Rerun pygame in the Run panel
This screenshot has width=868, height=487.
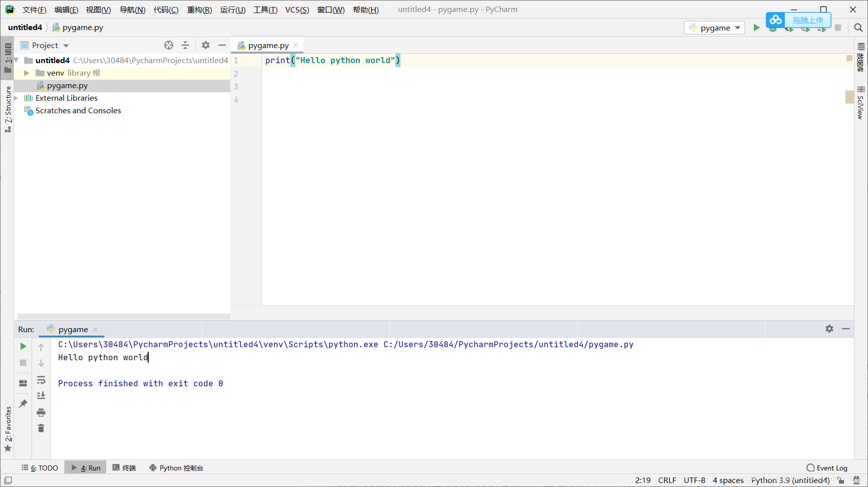coord(23,346)
